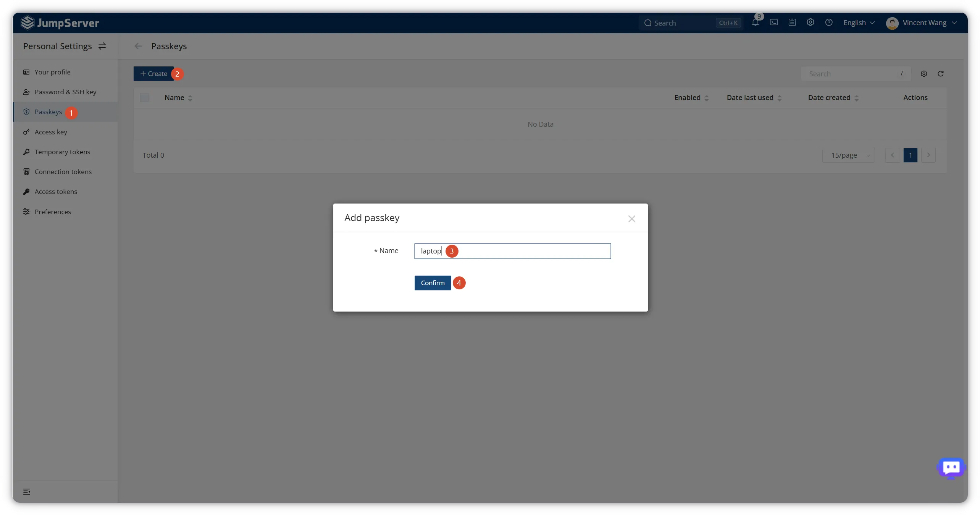
Task: Open Password & SSH key settings
Action: (x=65, y=92)
